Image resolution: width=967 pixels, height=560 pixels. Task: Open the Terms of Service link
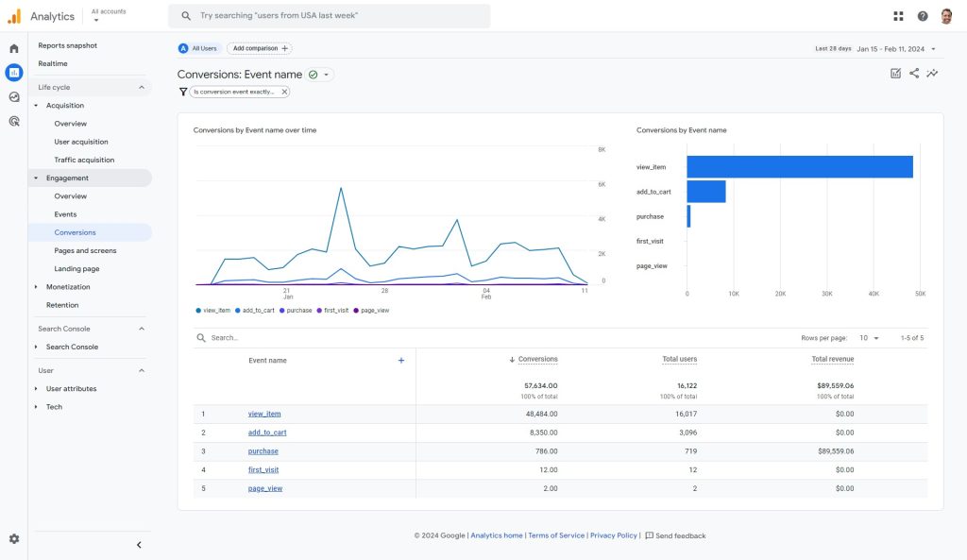[556, 535]
